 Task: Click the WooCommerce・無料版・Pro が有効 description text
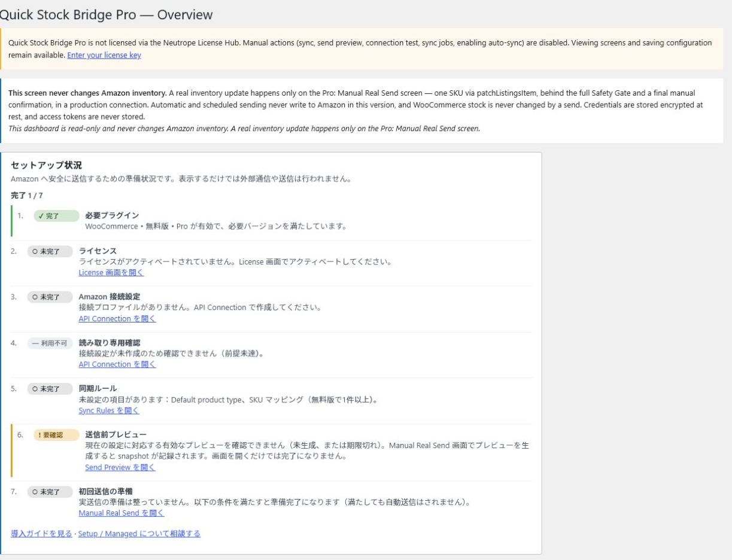216,226
